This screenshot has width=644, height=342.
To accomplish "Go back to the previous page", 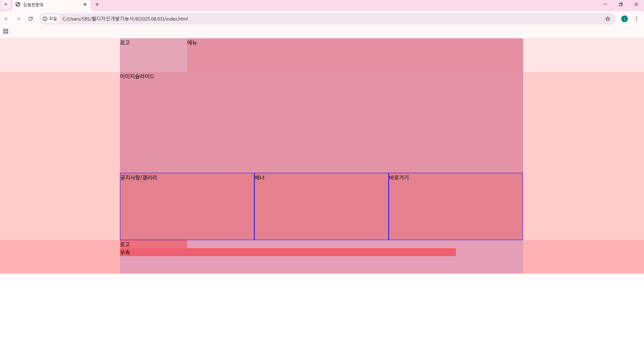I will (6, 19).
